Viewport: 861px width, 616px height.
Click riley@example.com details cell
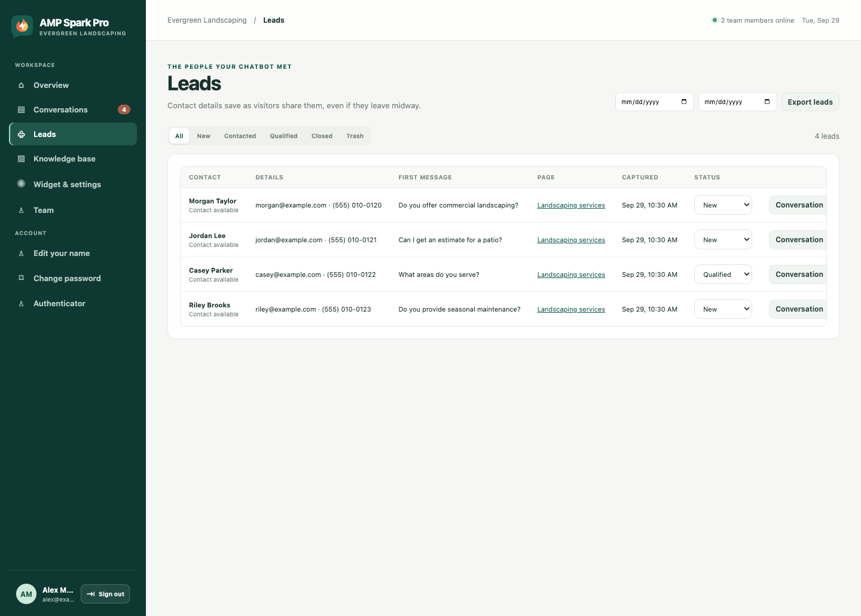[x=313, y=309]
